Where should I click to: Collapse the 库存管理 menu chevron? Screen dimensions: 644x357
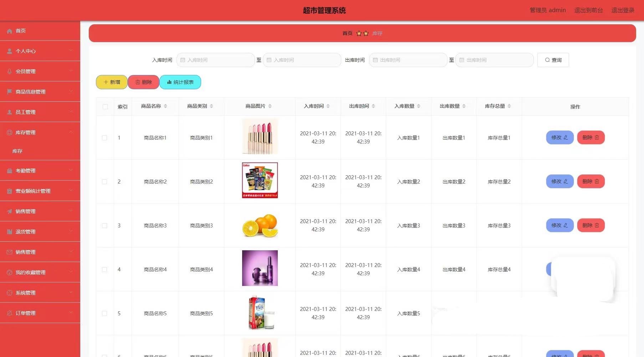(71, 132)
